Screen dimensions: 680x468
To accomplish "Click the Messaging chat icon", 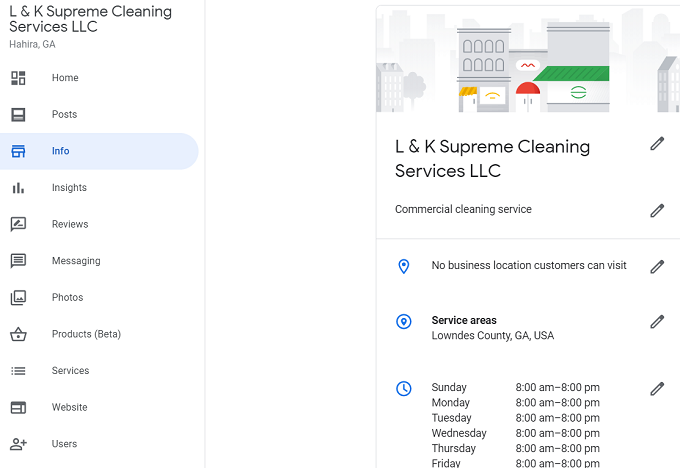I will click(18, 261).
